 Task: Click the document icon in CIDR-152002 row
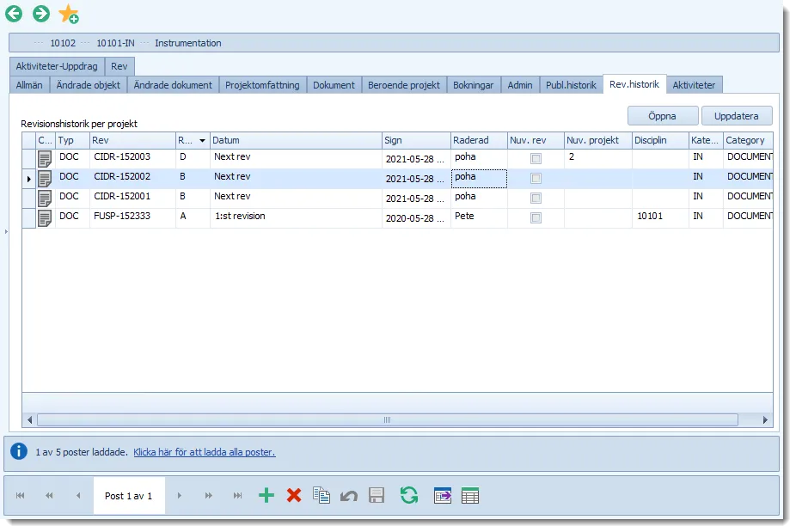point(45,179)
